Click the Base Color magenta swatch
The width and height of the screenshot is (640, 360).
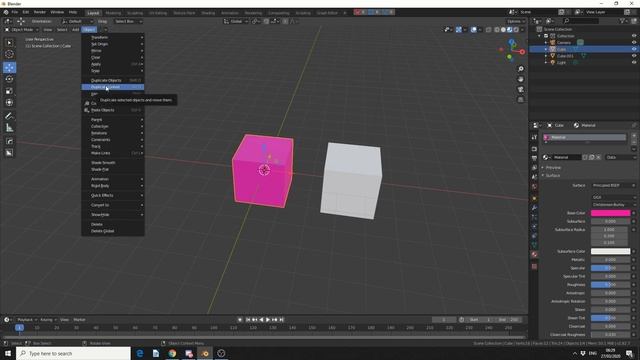coord(610,213)
